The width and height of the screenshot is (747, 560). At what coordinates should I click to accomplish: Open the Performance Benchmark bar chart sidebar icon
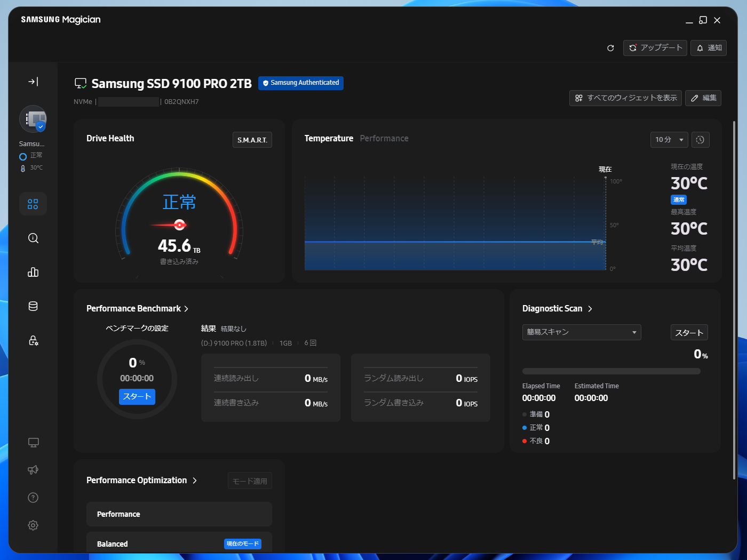click(x=33, y=272)
